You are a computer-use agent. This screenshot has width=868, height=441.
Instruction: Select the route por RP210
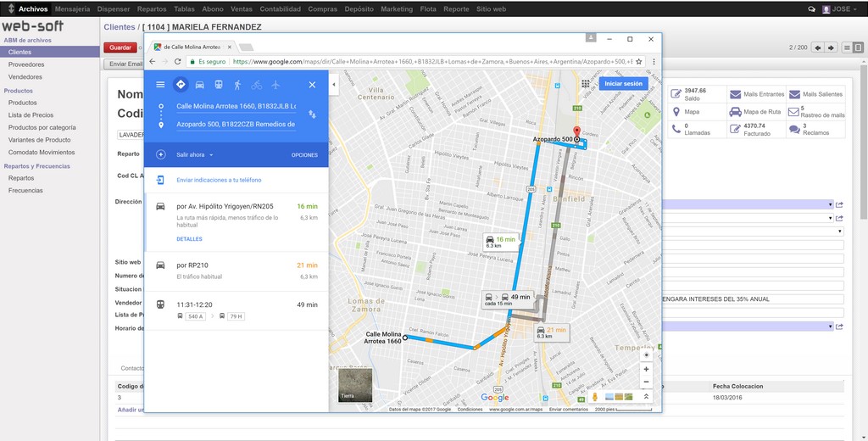coord(236,271)
